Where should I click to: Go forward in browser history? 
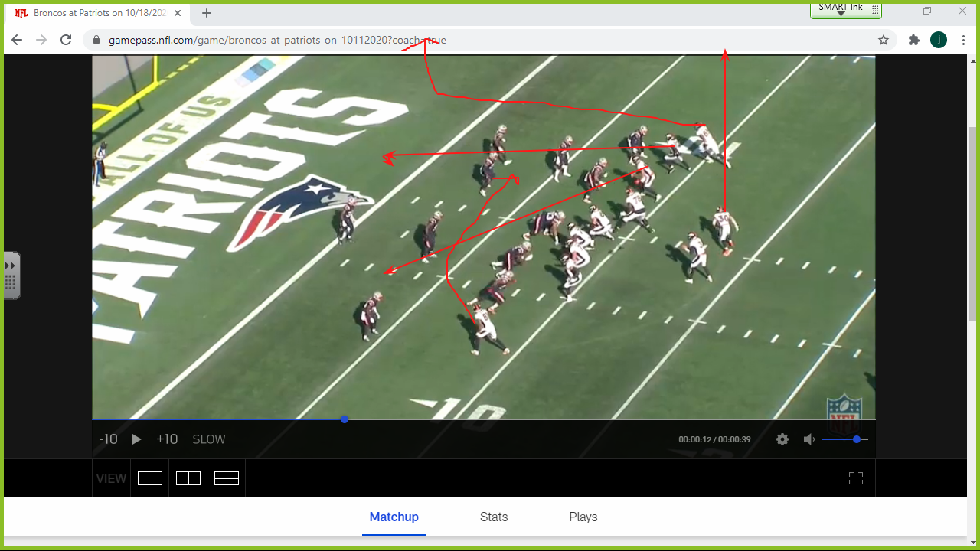tap(41, 40)
